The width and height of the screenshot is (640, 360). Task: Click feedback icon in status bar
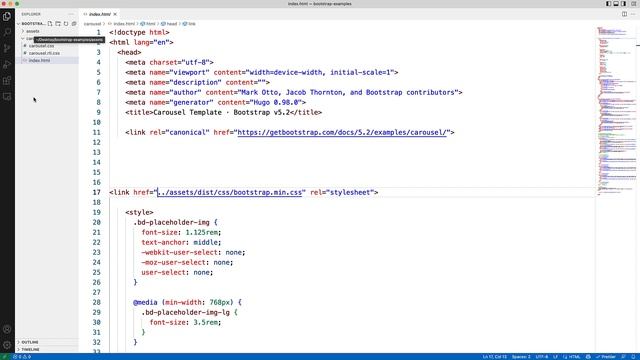click(624, 357)
